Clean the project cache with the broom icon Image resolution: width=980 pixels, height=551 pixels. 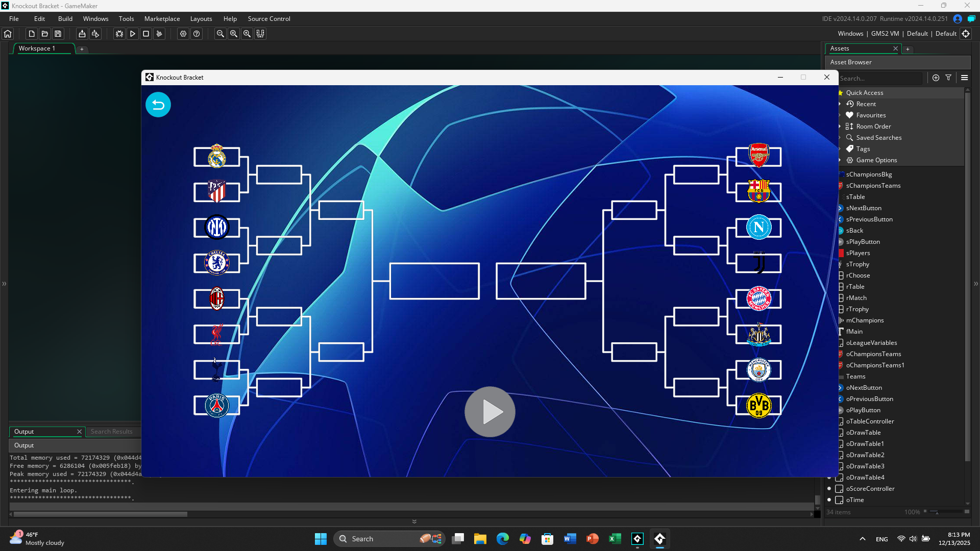pyautogui.click(x=159, y=34)
